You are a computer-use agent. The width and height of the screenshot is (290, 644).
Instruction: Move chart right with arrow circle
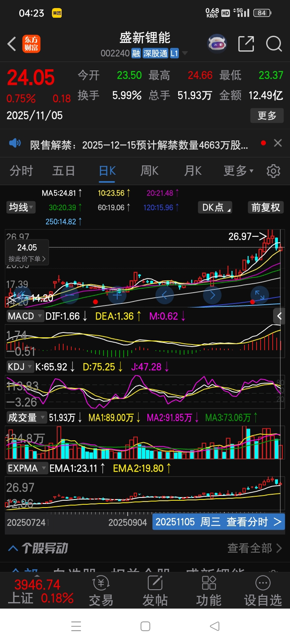212,295
